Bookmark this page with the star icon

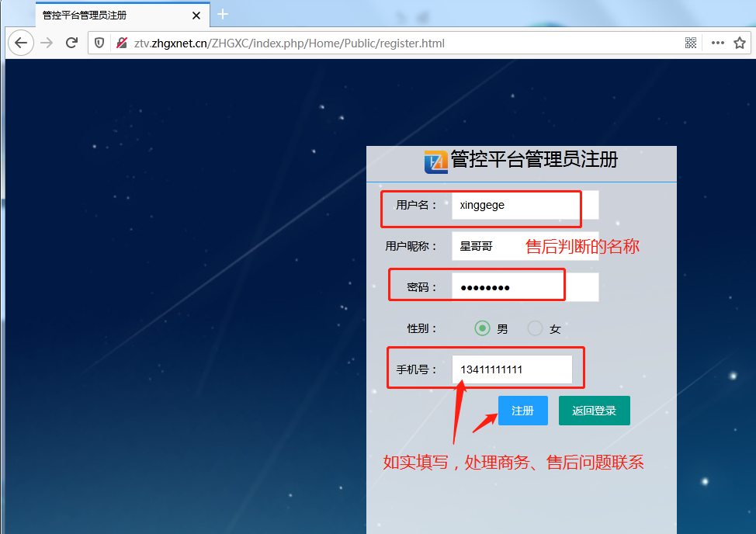click(740, 43)
